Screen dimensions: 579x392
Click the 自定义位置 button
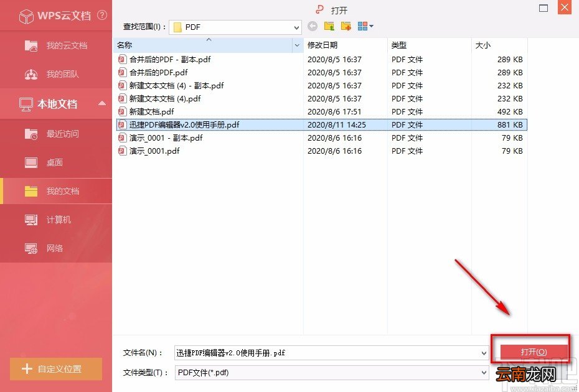pyautogui.click(x=56, y=369)
